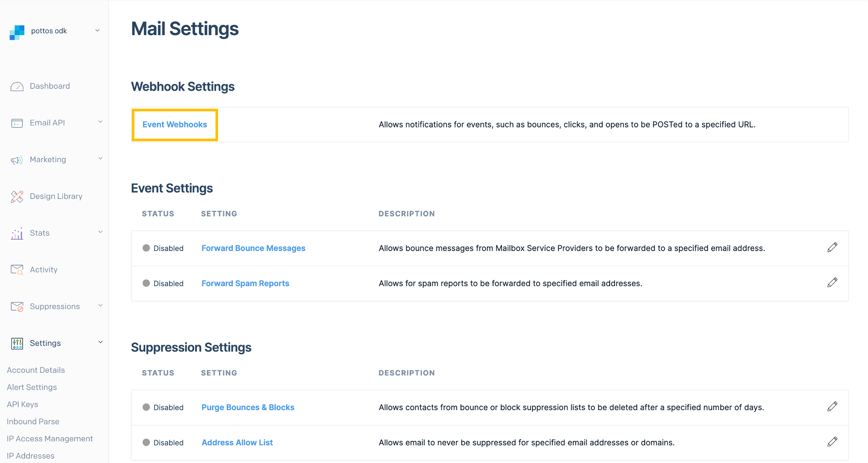Open Design Library menu item
The width and height of the screenshot is (868, 463).
[x=56, y=196]
